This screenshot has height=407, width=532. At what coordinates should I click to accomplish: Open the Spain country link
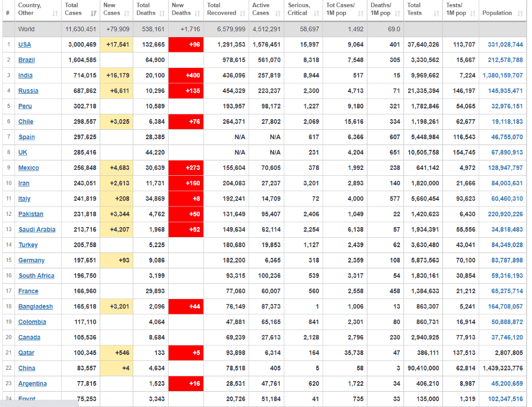click(27, 137)
